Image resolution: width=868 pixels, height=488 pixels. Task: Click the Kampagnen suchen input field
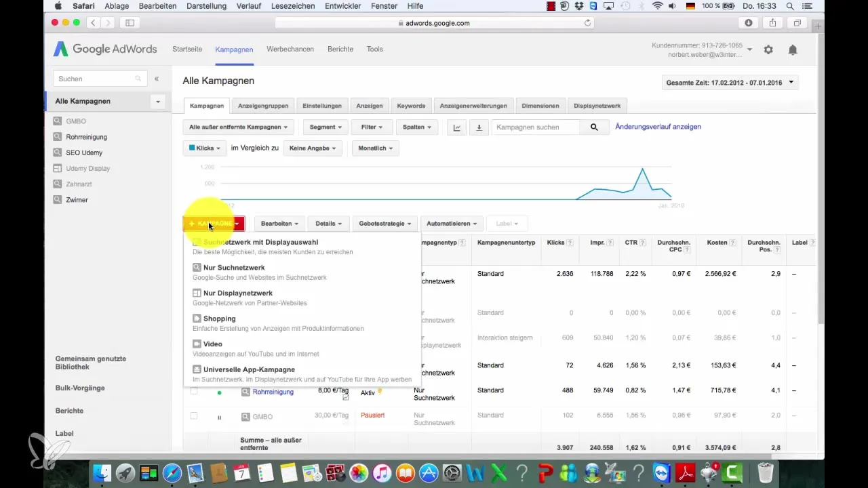(536, 127)
